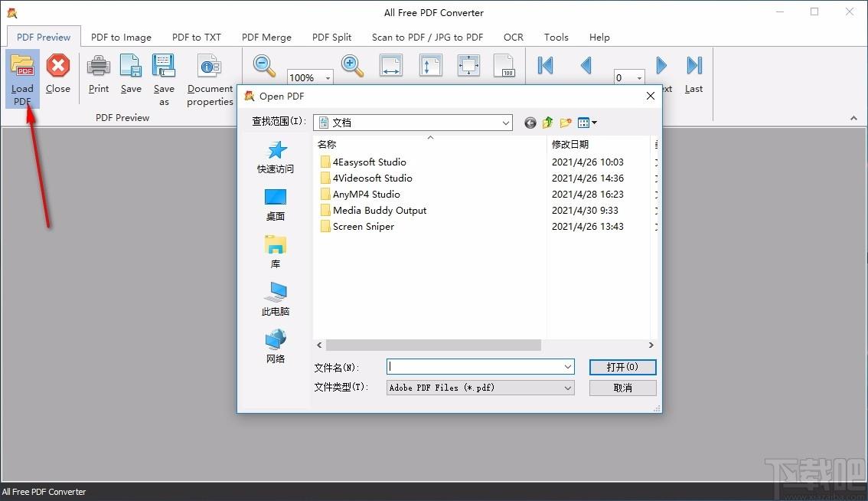Select the 4Easysoft Studio folder

364,162
